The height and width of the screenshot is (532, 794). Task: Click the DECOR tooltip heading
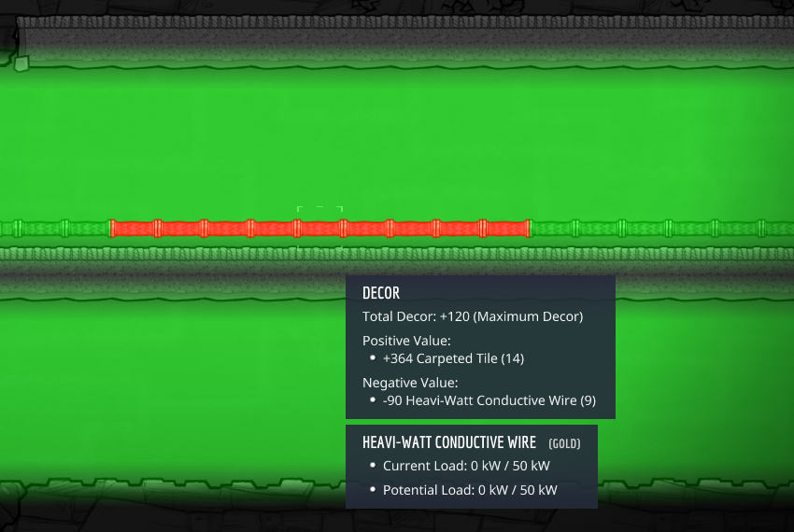pyautogui.click(x=381, y=294)
